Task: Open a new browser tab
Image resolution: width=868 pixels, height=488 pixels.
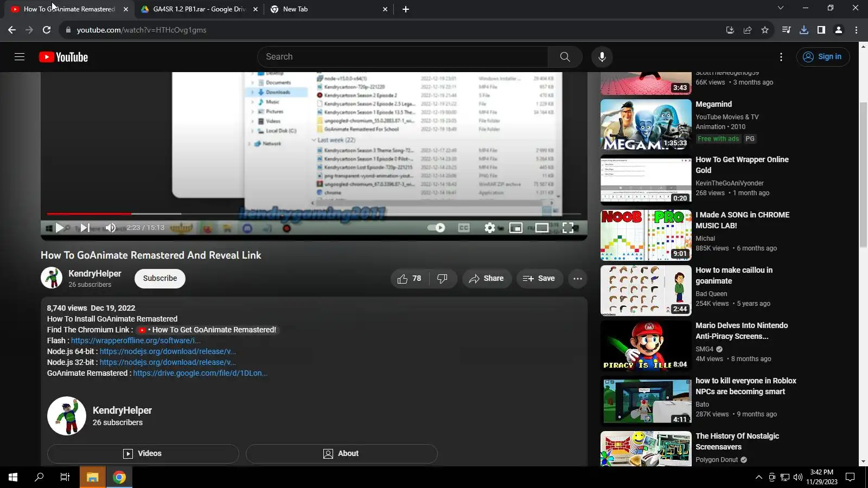Action: [x=406, y=9]
